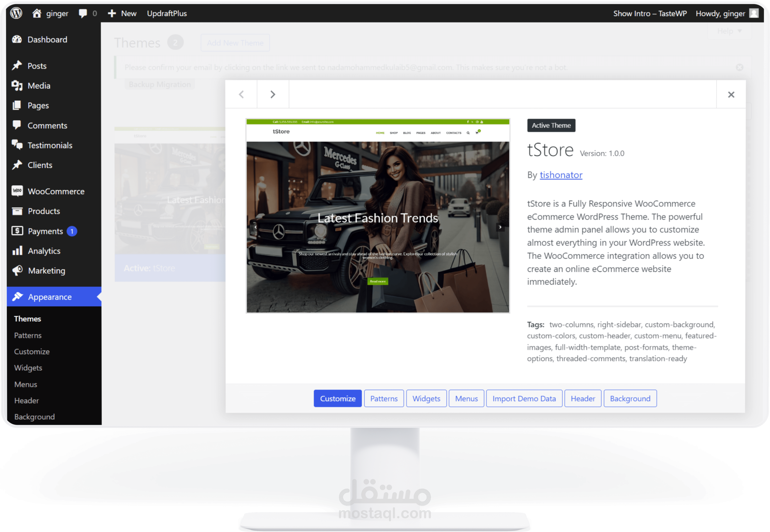Screen dimensions: 770x532
Task: Click the Background button in theme footer
Action: point(630,398)
